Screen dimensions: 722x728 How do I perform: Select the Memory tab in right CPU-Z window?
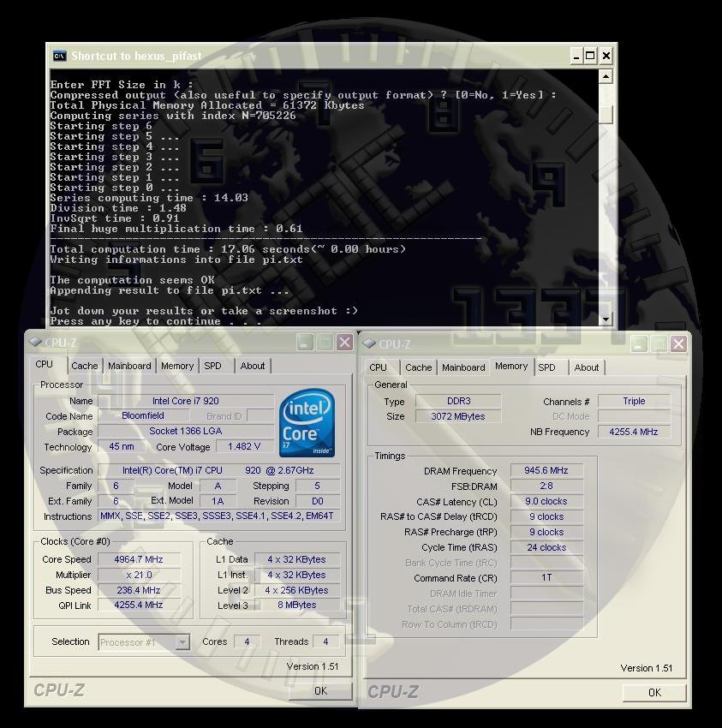click(511, 366)
